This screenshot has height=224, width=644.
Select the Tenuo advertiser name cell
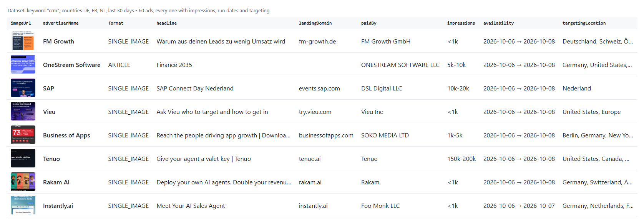point(51,159)
